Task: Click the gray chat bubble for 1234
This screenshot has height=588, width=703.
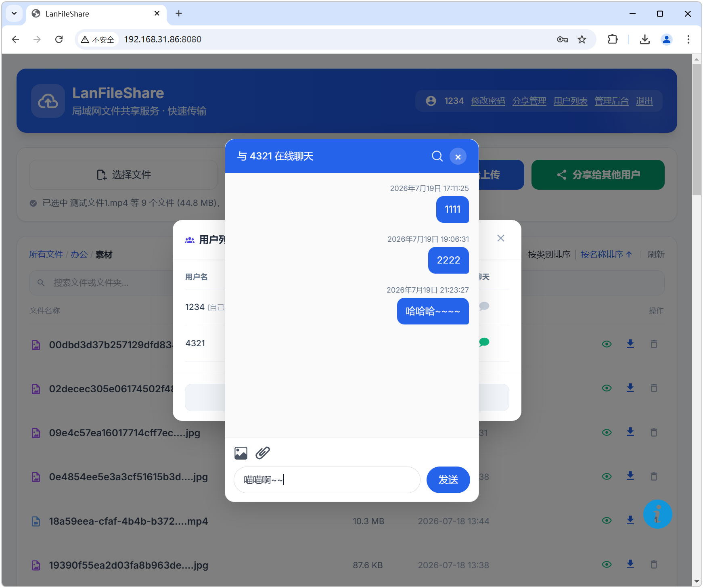Action: [484, 306]
